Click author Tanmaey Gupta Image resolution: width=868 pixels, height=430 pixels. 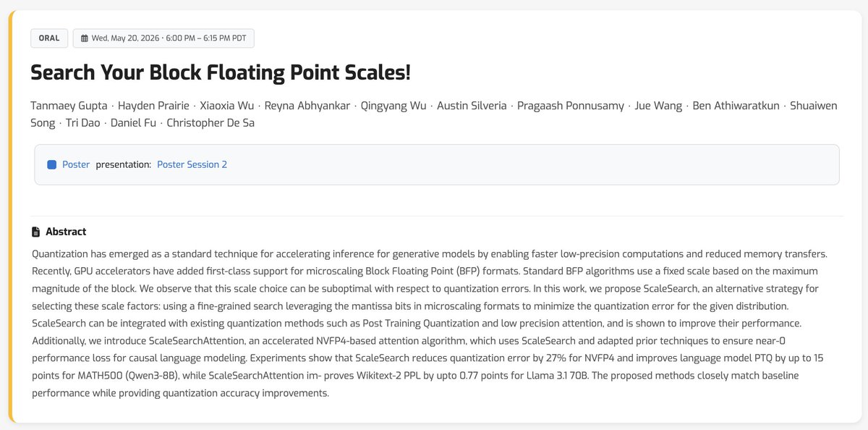pyautogui.click(x=69, y=106)
